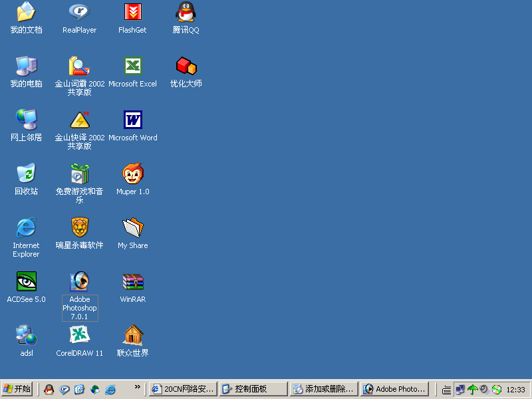This screenshot has width=532, height=399.
Task: Select the Microsoft Excel desktop icon
Action: point(132,66)
